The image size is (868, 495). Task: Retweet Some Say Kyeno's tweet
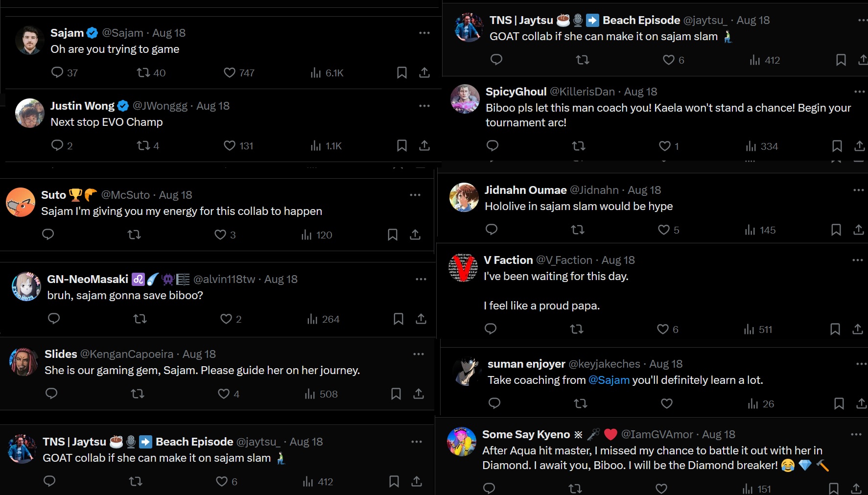pyautogui.click(x=575, y=488)
